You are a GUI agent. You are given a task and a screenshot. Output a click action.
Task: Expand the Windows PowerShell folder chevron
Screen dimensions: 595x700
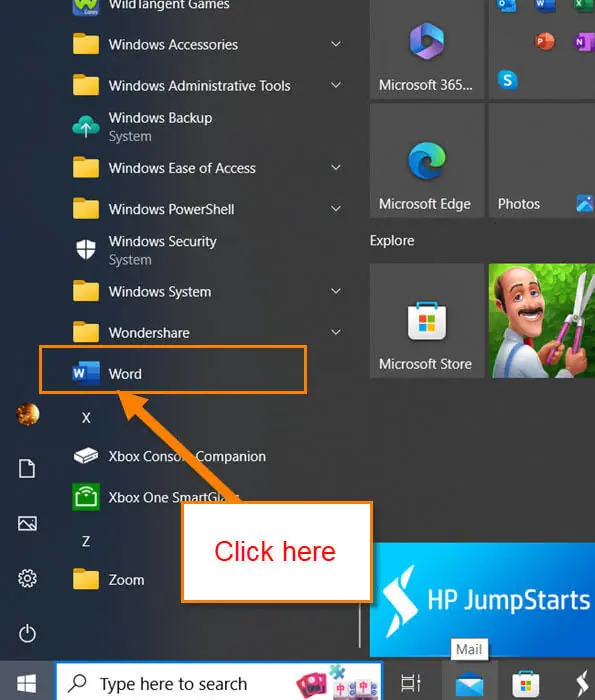point(336,208)
